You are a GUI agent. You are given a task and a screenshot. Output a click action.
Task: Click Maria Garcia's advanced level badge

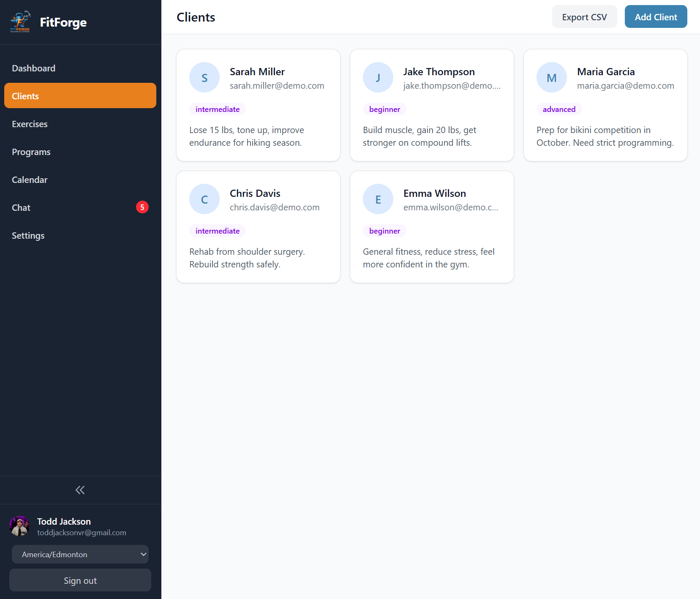click(559, 109)
